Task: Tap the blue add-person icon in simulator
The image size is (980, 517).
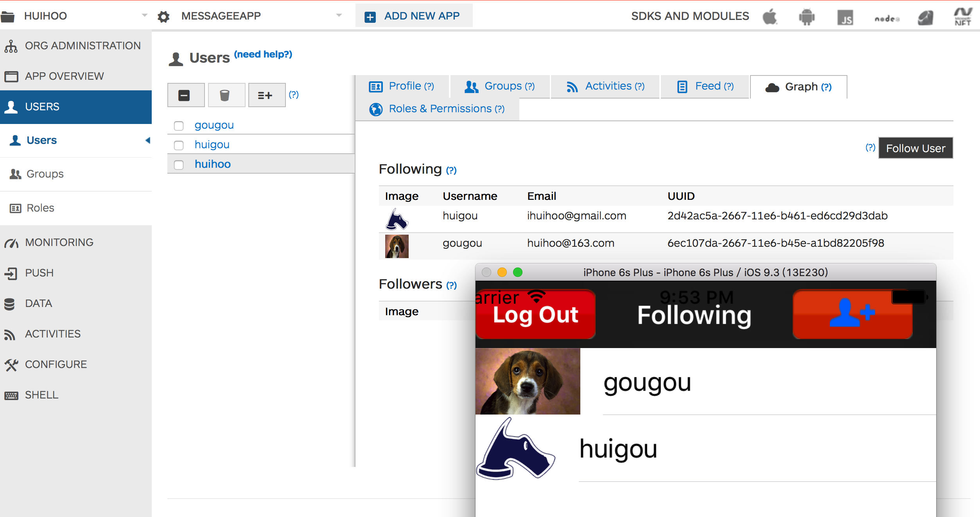Action: [x=852, y=314]
